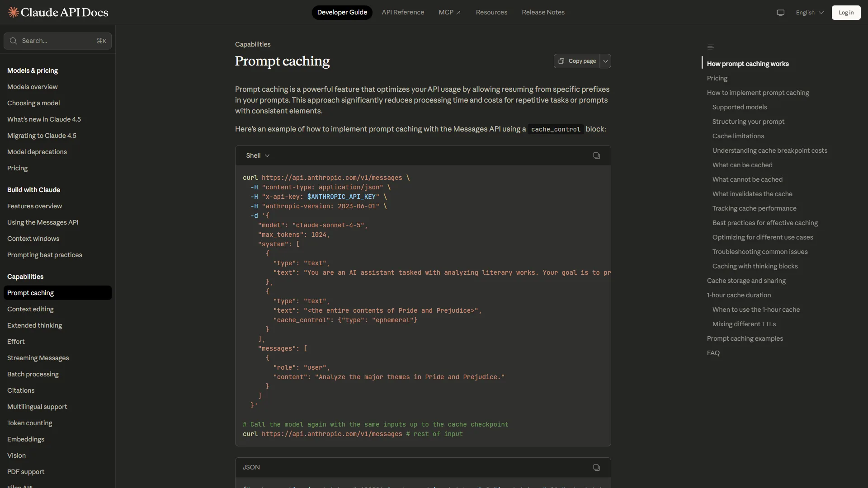Open the Batch processing sidebar page
This screenshot has height=488, width=868.
click(33, 374)
